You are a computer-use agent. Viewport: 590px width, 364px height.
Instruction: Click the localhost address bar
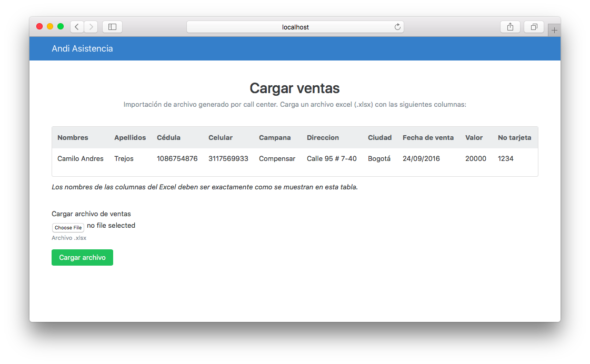pos(295,27)
